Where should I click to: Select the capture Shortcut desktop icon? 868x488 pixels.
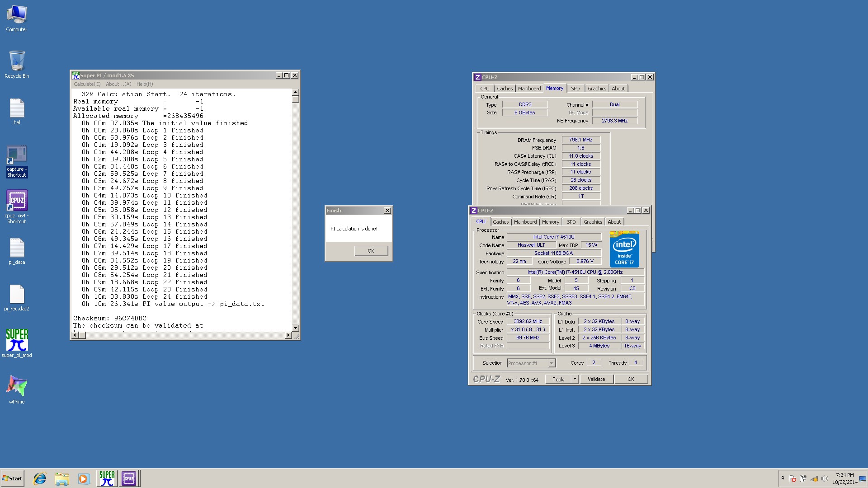coord(17,161)
